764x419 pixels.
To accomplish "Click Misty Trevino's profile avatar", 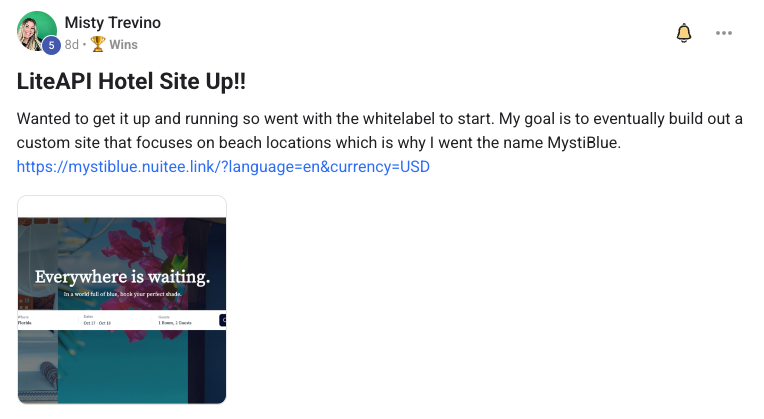I will 36,31.
